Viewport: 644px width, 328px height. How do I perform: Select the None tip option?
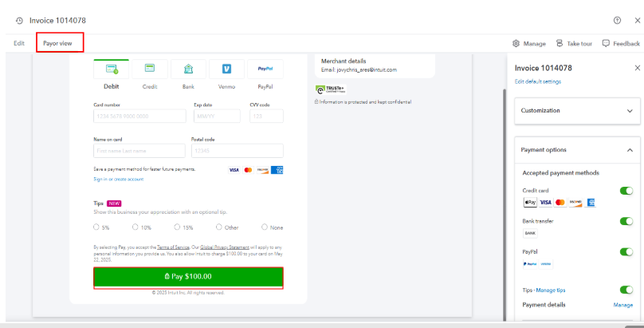(x=265, y=227)
